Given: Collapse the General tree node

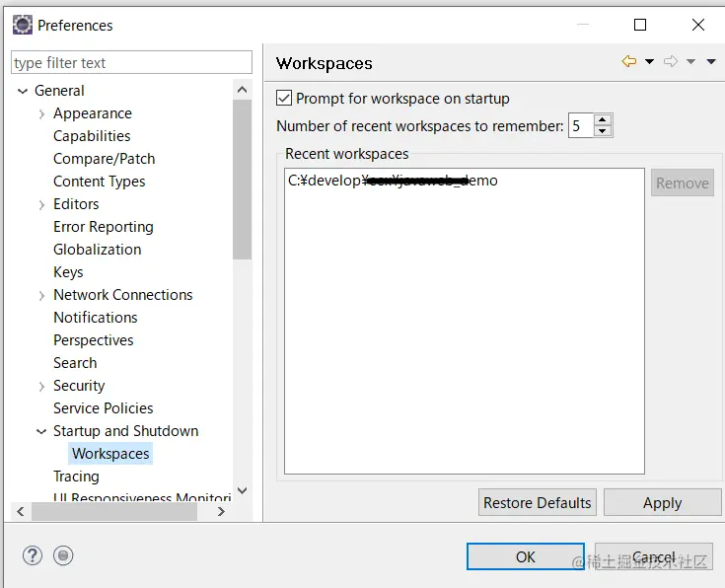Looking at the screenshot, I should click(x=23, y=91).
